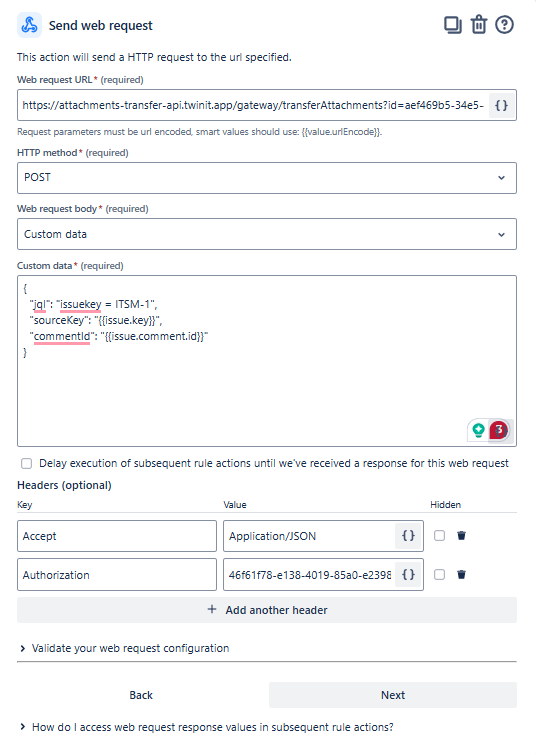Image resolution: width=536 pixels, height=755 pixels.
Task: Click Add another header
Action: 267,610
